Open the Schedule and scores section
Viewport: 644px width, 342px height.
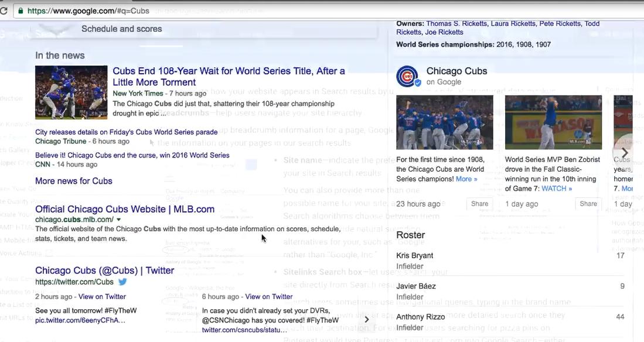(121, 29)
